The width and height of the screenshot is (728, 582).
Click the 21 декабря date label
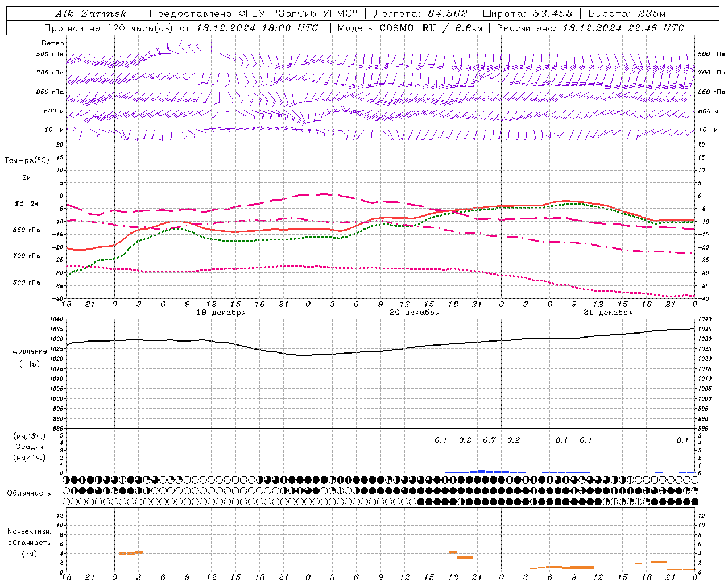click(x=608, y=313)
